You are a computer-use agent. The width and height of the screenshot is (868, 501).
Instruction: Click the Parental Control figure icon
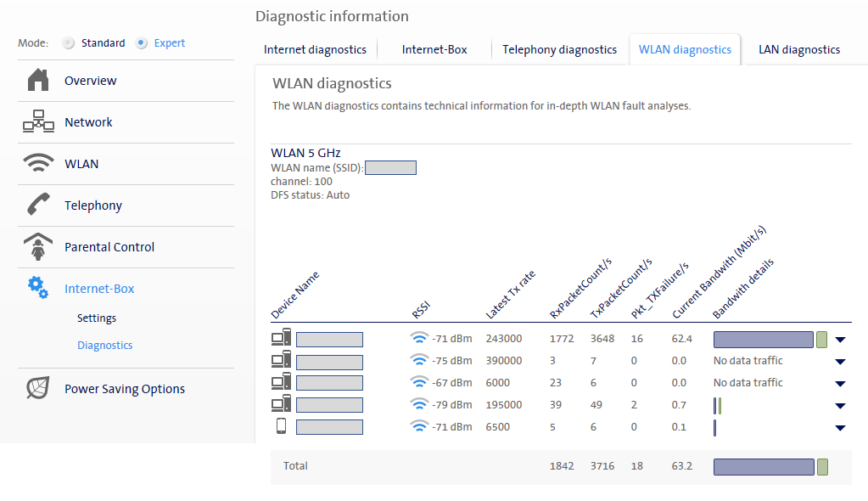[x=38, y=246]
